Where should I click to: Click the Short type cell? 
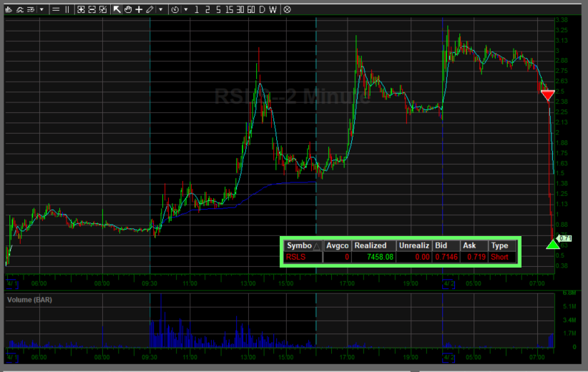[x=503, y=258]
